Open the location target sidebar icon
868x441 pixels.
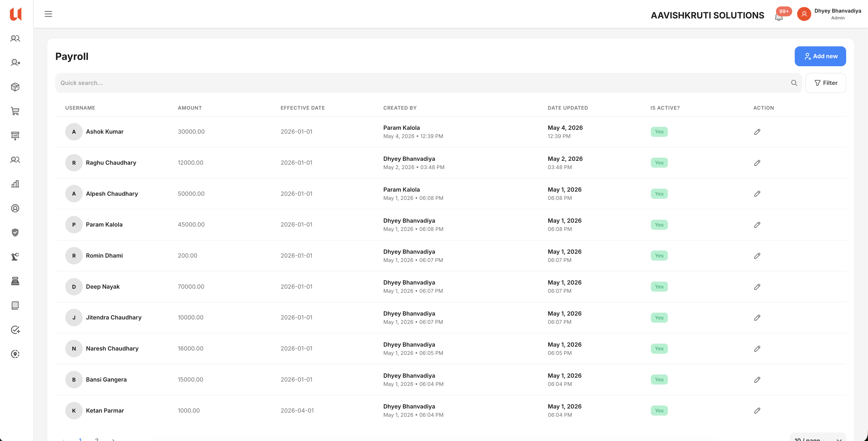(15, 354)
